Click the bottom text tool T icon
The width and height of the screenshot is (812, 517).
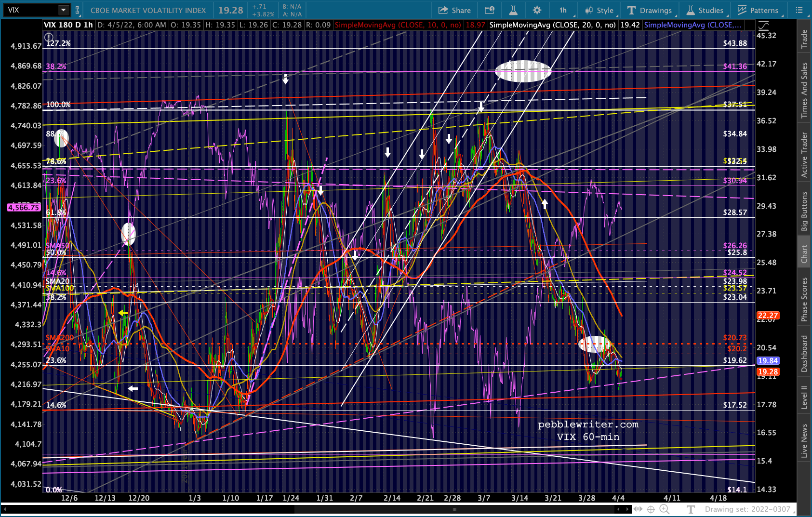(691, 509)
